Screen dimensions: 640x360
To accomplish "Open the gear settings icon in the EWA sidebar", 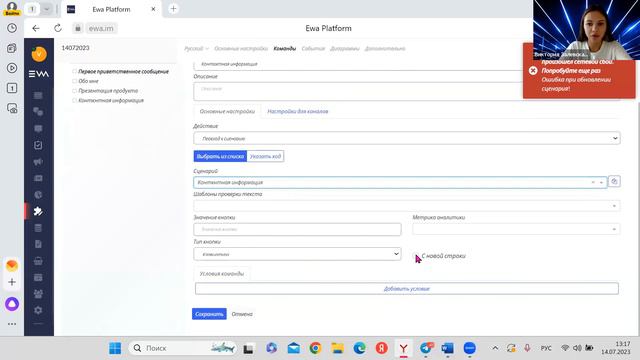I will click(x=38, y=310).
